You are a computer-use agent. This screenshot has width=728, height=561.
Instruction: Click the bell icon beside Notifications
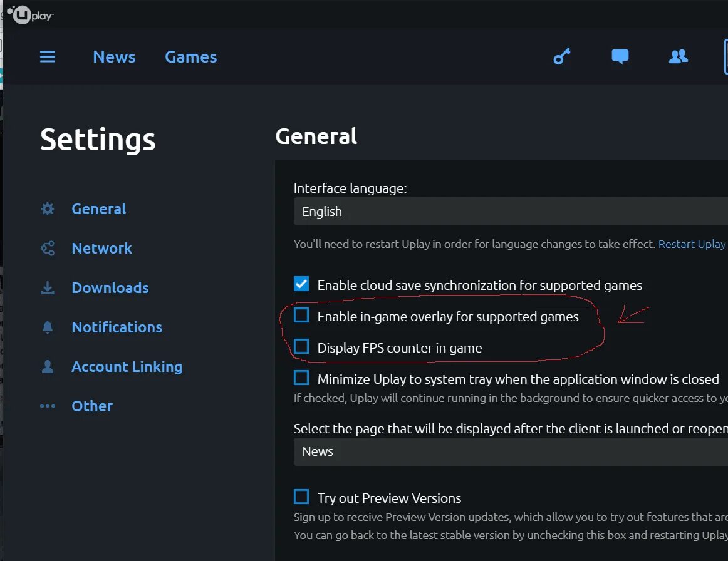pyautogui.click(x=48, y=327)
